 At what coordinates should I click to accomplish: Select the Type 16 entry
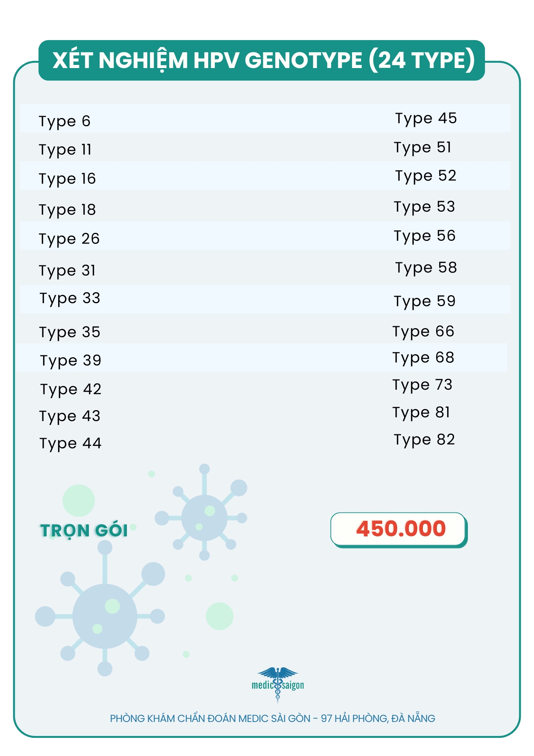67,179
